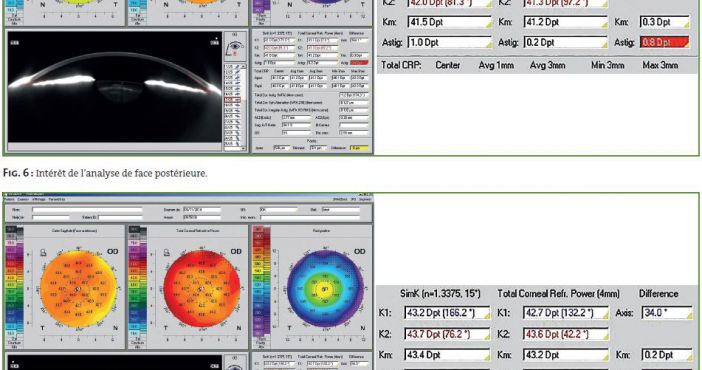Click the red Astig 0.8 Dpt difference field

click(x=664, y=42)
